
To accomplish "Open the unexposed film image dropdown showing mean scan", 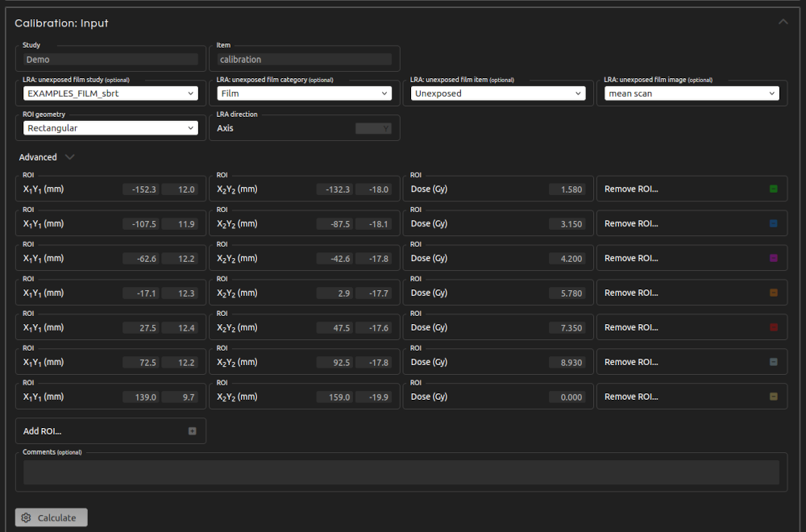I will click(x=692, y=94).
